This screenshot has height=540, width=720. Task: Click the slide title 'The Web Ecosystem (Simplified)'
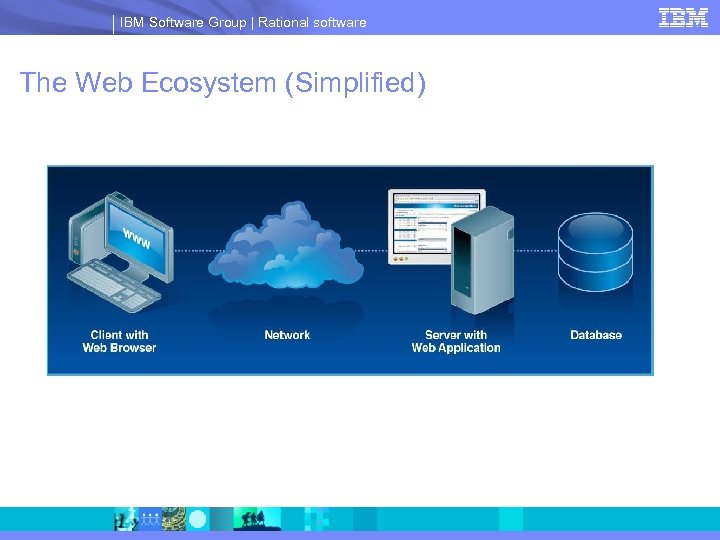(223, 83)
